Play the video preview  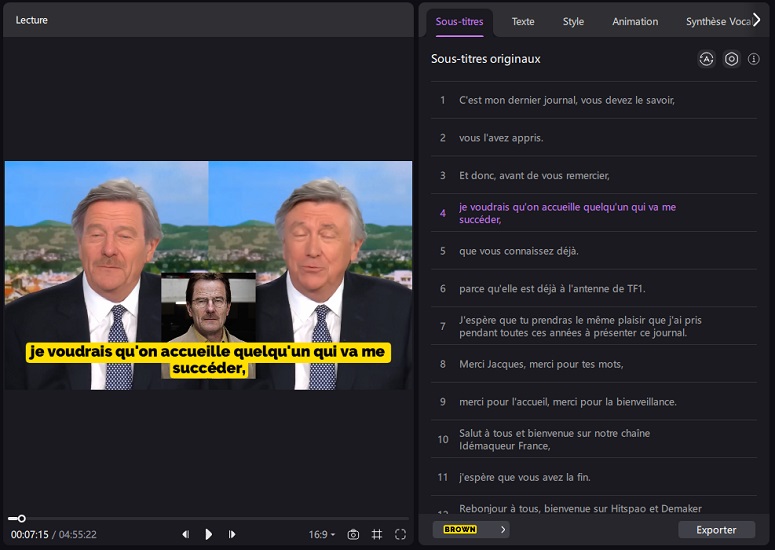(x=209, y=534)
